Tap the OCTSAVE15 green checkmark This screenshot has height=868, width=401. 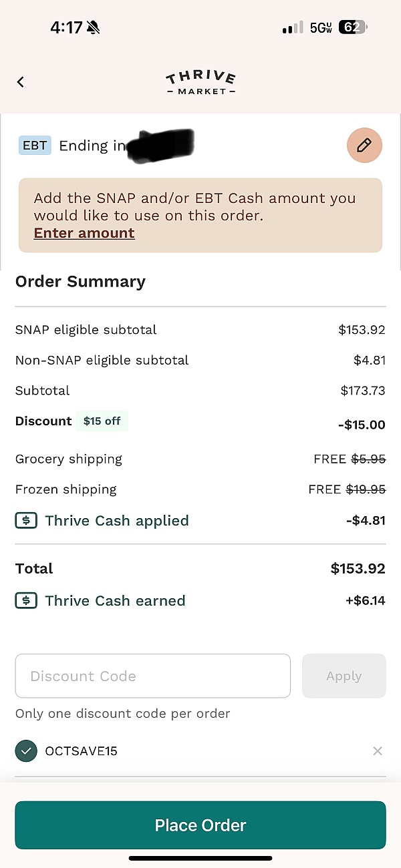[x=26, y=751]
